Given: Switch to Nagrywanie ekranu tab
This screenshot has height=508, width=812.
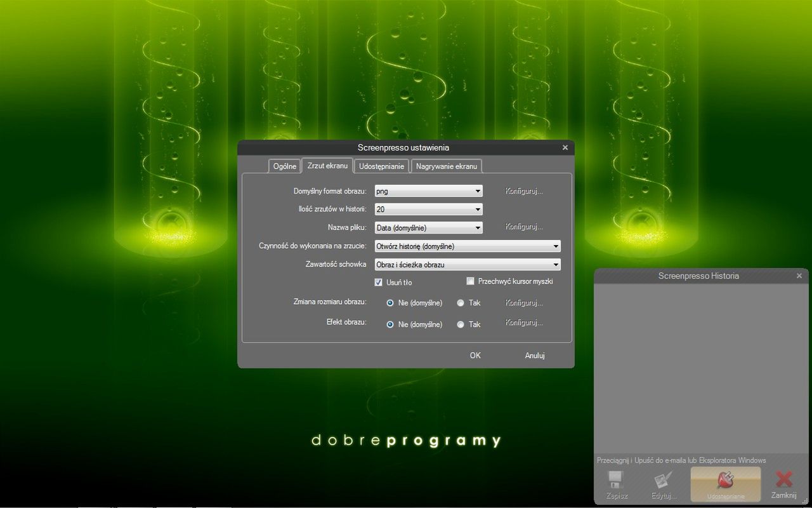Looking at the screenshot, I should tap(447, 166).
